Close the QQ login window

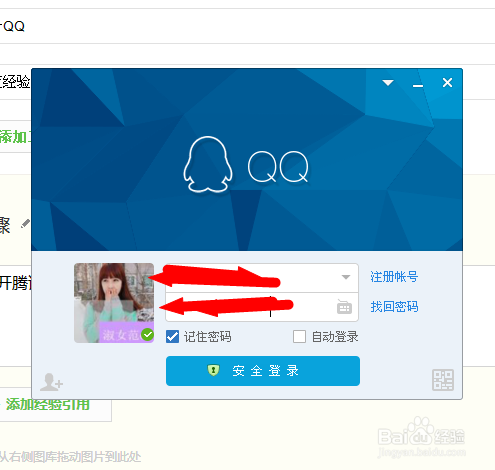tap(447, 82)
